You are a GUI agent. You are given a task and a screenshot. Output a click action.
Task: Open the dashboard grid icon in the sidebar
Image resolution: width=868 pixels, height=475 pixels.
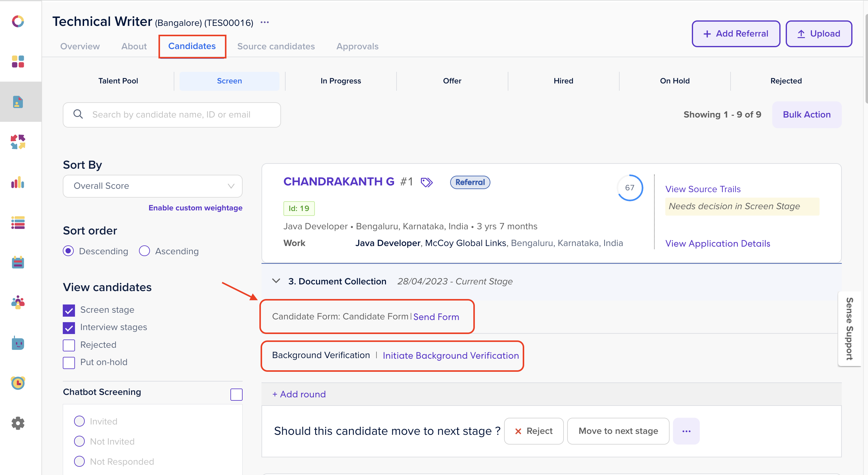18,62
